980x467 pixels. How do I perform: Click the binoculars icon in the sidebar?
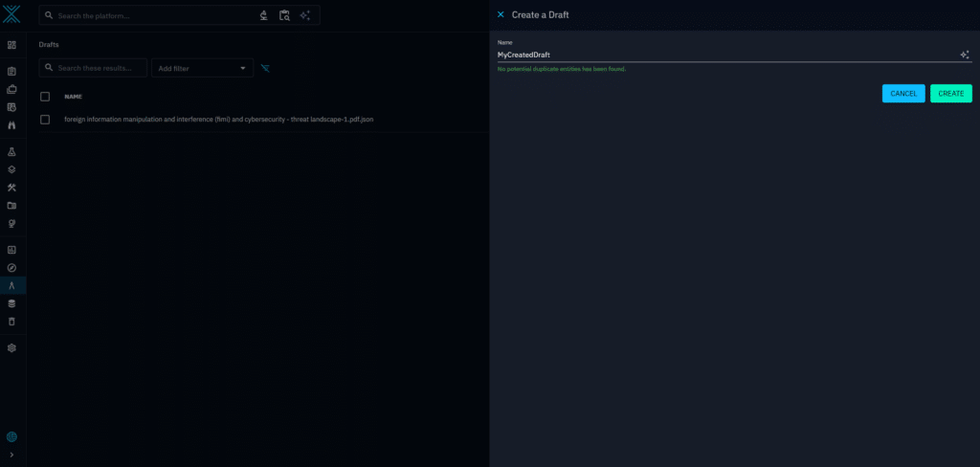[x=12, y=125]
